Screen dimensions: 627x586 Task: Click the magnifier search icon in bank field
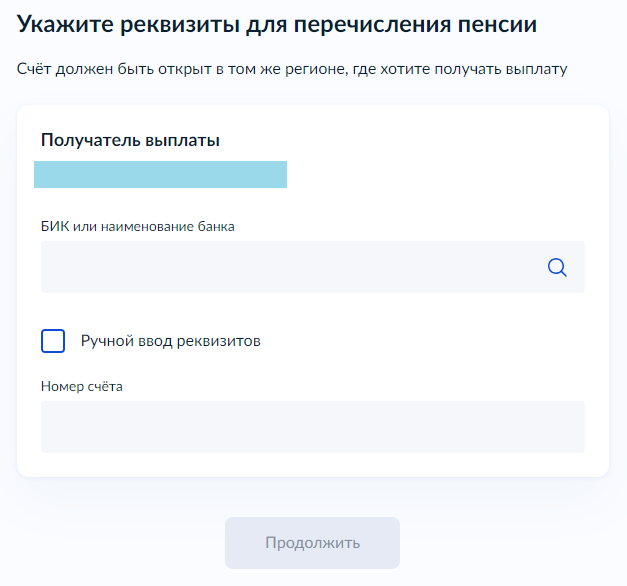(557, 267)
